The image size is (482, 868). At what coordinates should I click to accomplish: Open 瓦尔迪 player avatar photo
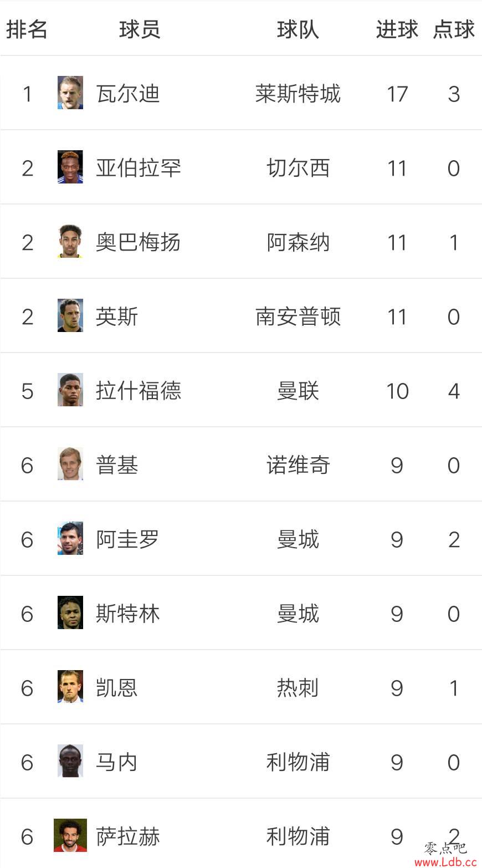pyautogui.click(x=70, y=93)
